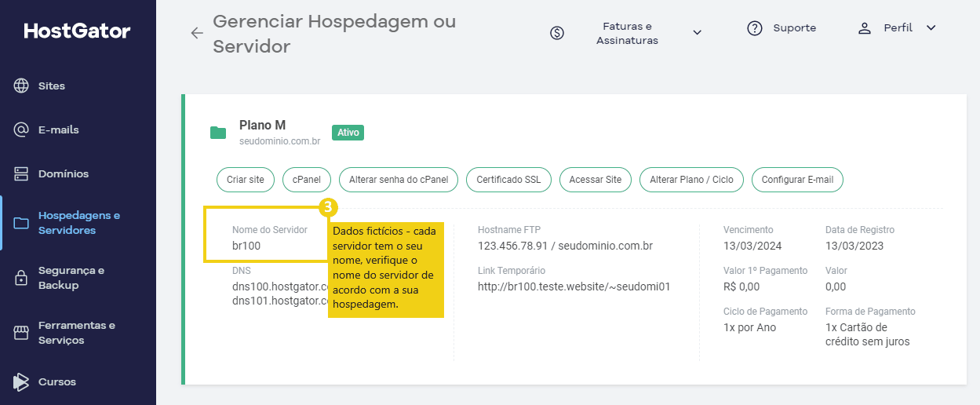Click the green Plano M folder icon
The width and height of the screenshot is (980, 405).
[218, 133]
